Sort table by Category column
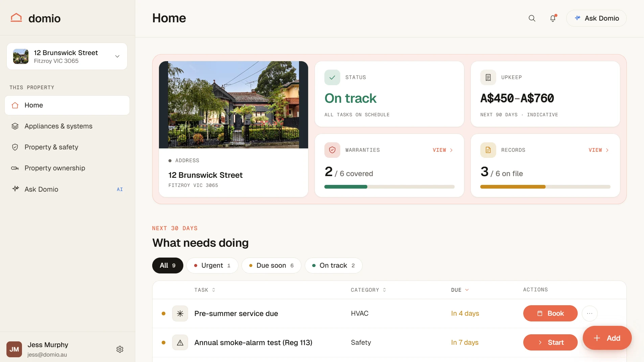 pos(368,290)
